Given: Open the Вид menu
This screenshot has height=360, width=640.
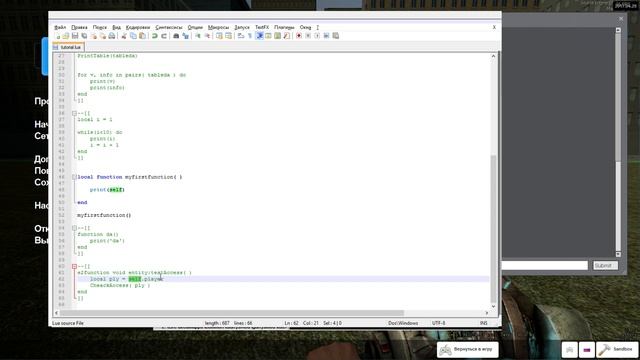Looking at the screenshot, I should coord(116,27).
